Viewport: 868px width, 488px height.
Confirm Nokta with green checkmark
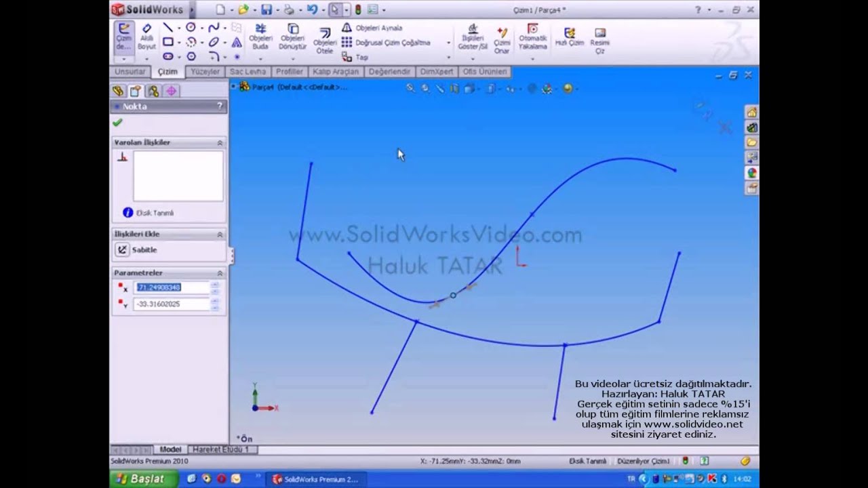pyautogui.click(x=117, y=123)
